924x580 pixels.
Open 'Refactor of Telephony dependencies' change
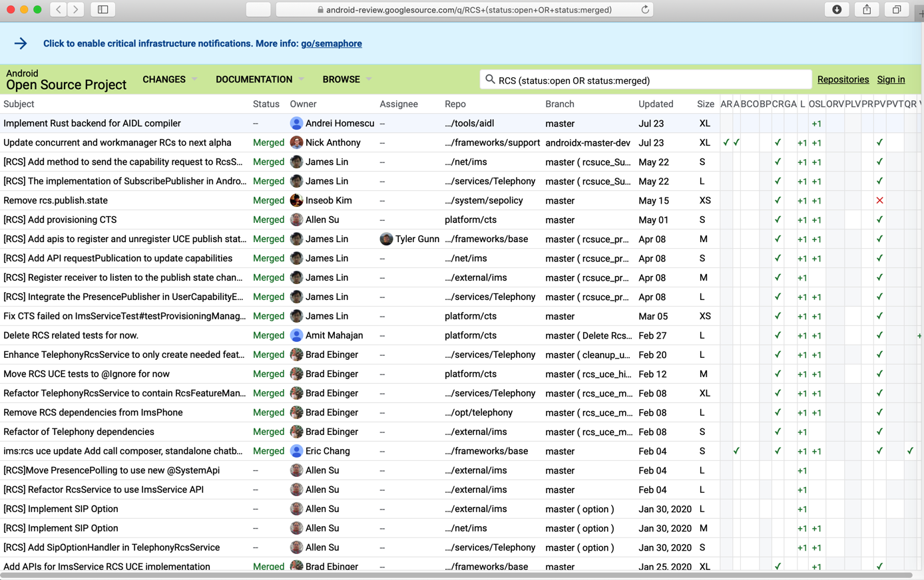79,432
